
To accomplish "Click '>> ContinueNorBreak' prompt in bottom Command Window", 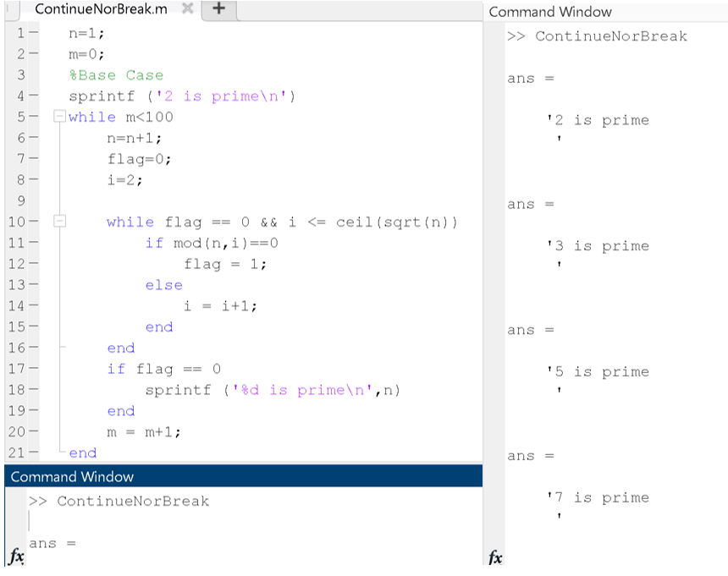I will [x=119, y=501].
